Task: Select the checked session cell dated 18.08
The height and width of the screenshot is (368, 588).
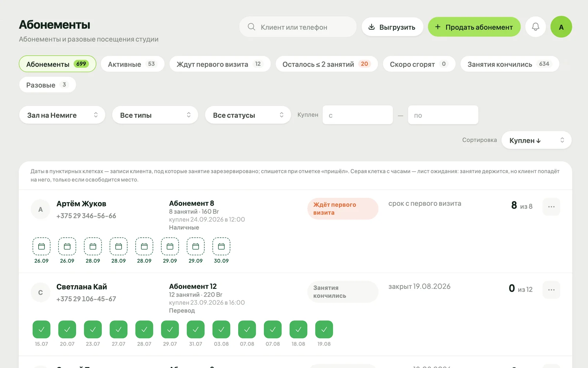Action: coord(298,329)
